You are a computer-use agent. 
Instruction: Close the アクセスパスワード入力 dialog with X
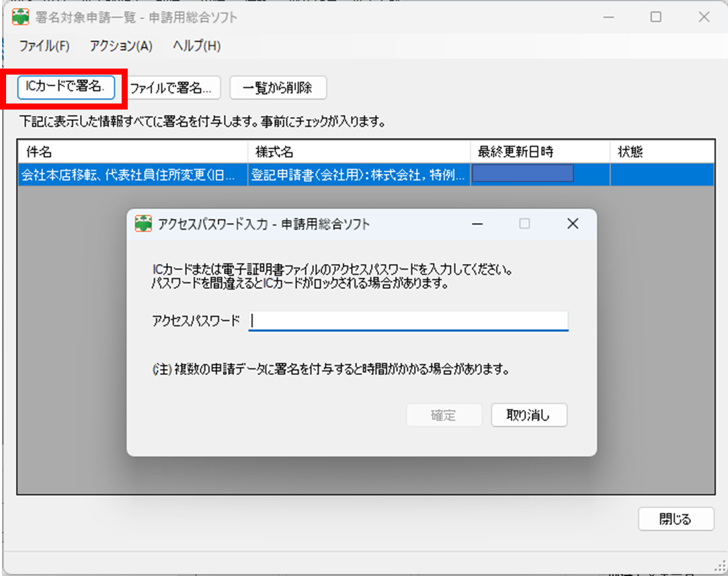click(x=573, y=224)
